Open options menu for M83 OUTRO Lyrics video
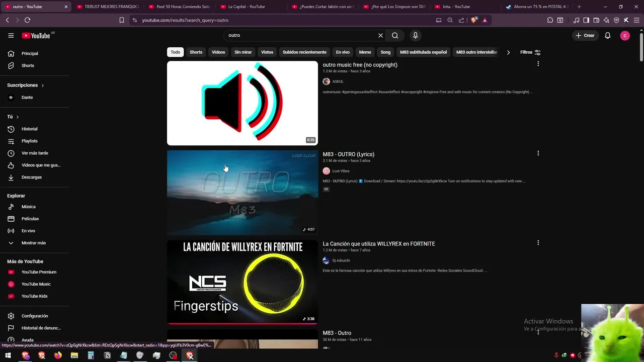The height and width of the screenshot is (362, 644). (538, 153)
